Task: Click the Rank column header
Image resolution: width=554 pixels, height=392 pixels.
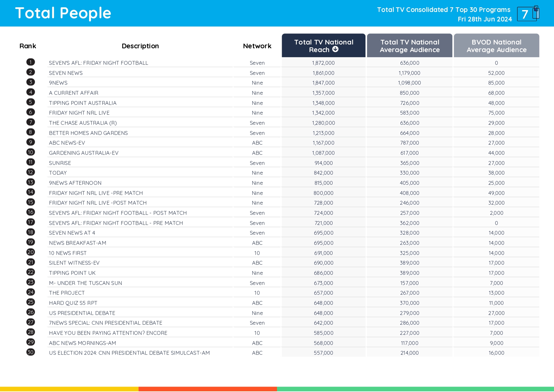Action: click(x=28, y=46)
